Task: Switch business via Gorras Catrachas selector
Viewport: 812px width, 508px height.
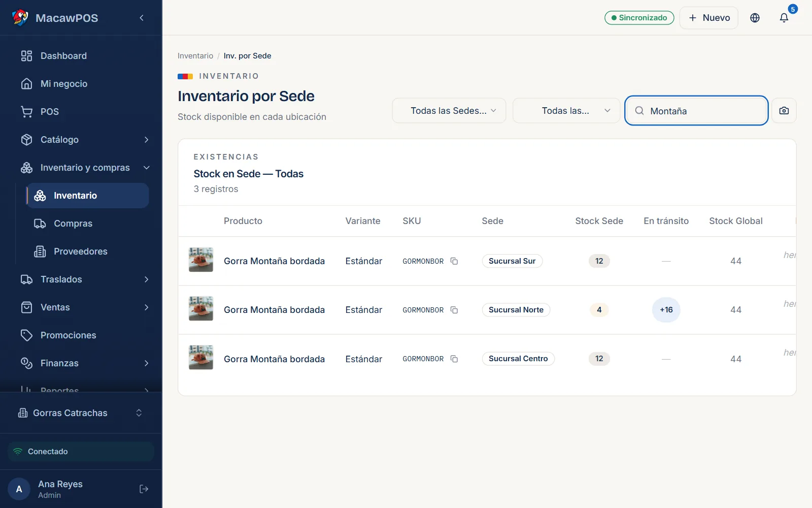Action: 81,413
